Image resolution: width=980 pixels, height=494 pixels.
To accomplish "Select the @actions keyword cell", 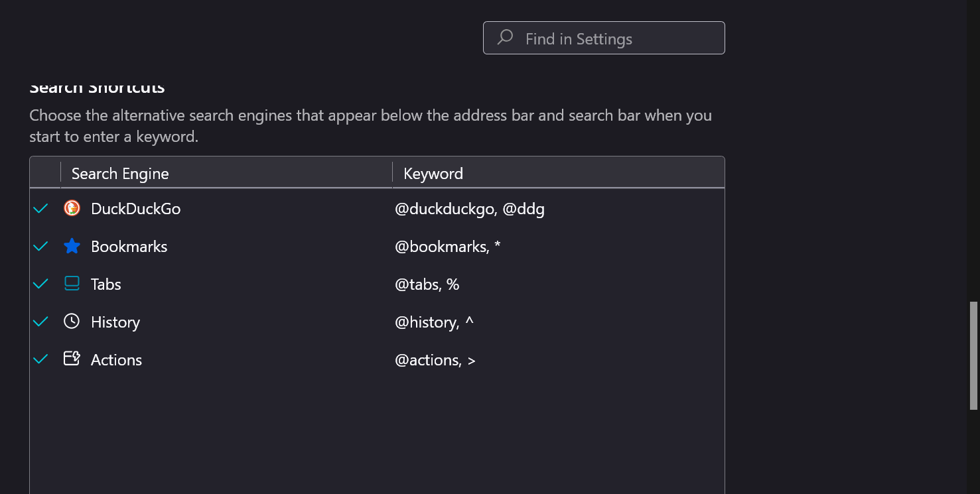I will pyautogui.click(x=435, y=360).
